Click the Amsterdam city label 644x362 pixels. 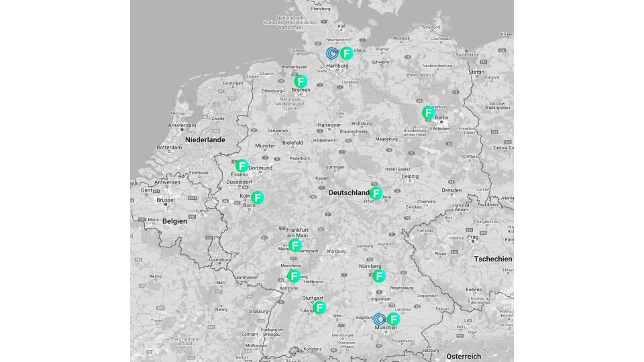coord(181,125)
